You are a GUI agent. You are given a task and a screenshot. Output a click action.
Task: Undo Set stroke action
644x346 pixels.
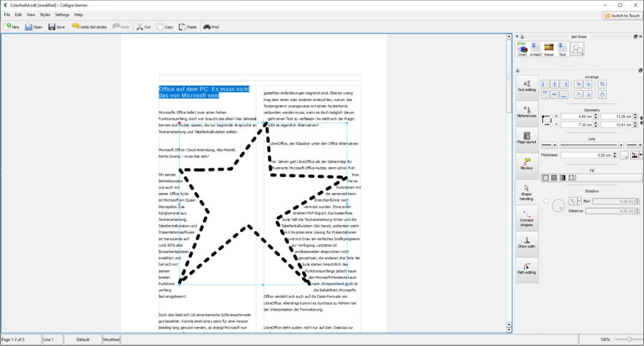point(89,26)
